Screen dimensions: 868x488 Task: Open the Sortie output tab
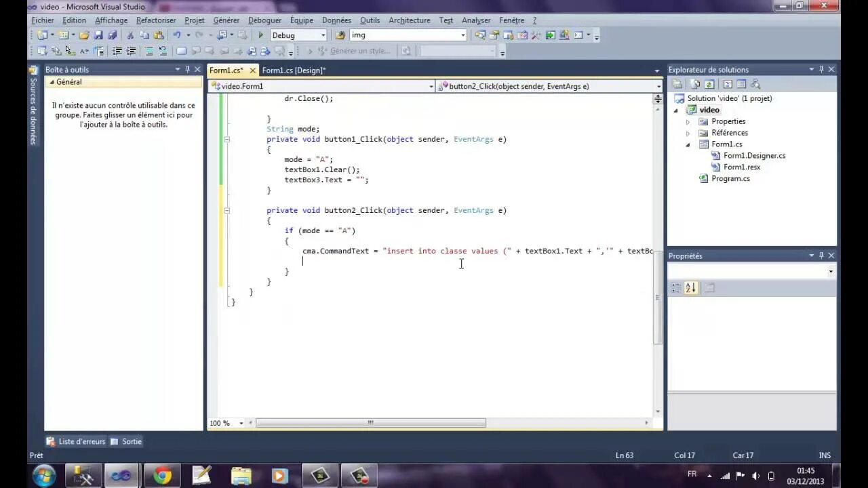click(x=126, y=441)
